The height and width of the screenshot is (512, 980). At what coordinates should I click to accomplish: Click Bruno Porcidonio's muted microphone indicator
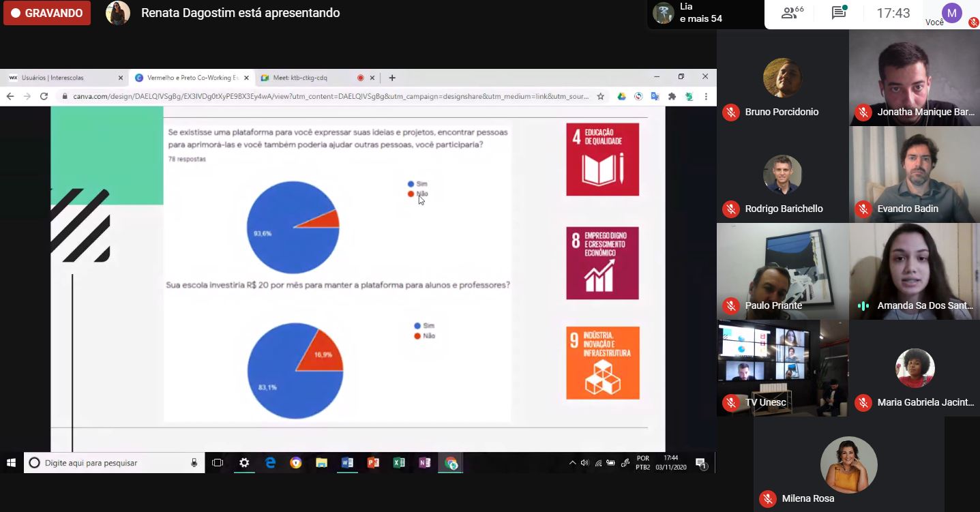[731, 112]
